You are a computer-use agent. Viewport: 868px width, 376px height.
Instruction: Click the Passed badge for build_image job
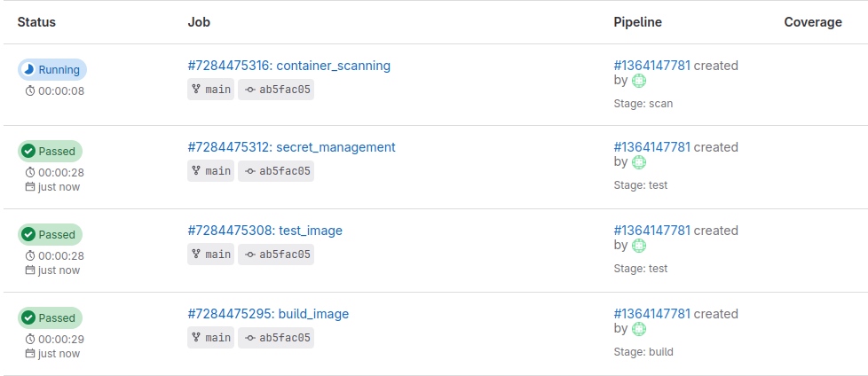[x=51, y=318]
